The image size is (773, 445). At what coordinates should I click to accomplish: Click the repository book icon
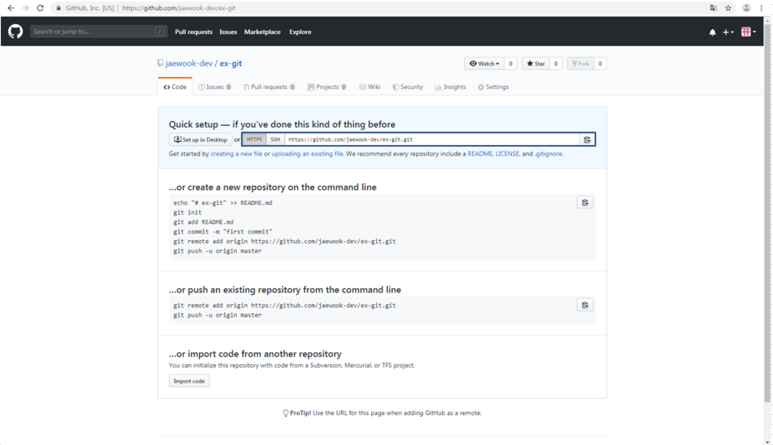tap(160, 63)
